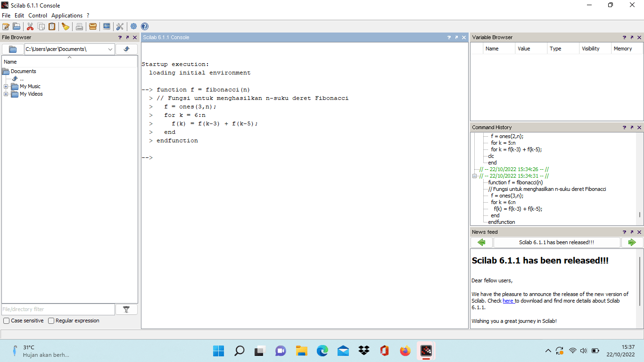The width and height of the screenshot is (644, 362).
Task: Open File Explorer from the taskbar
Action: [301, 351]
